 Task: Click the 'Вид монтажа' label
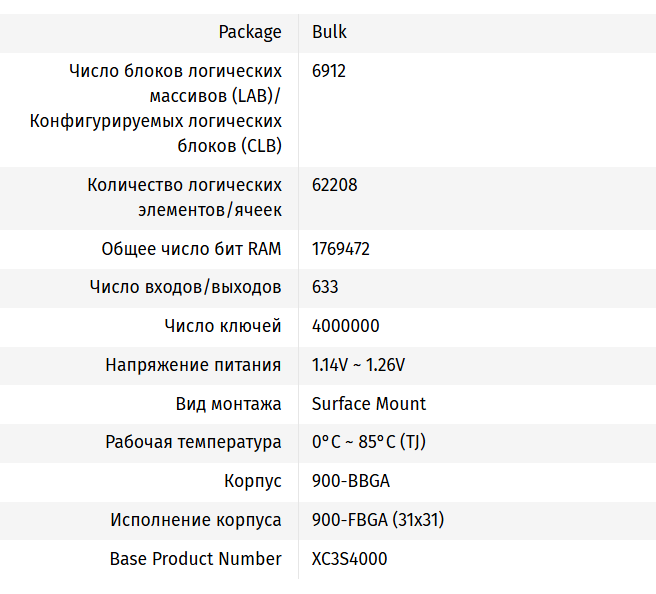click(228, 404)
